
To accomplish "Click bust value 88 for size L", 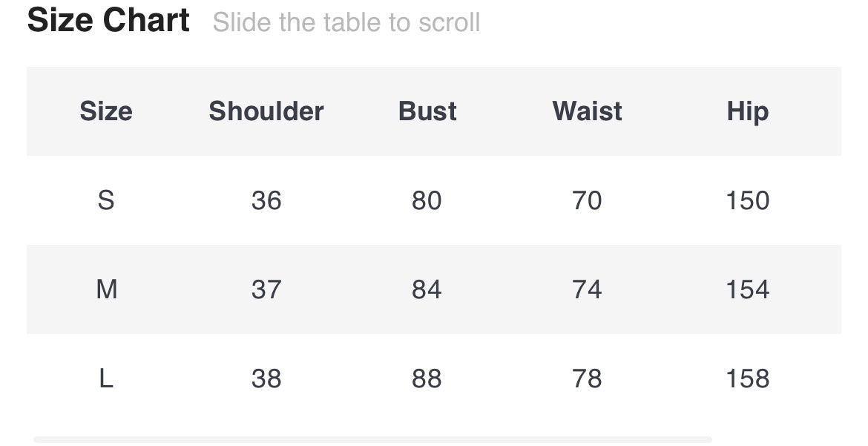I will (427, 378).
